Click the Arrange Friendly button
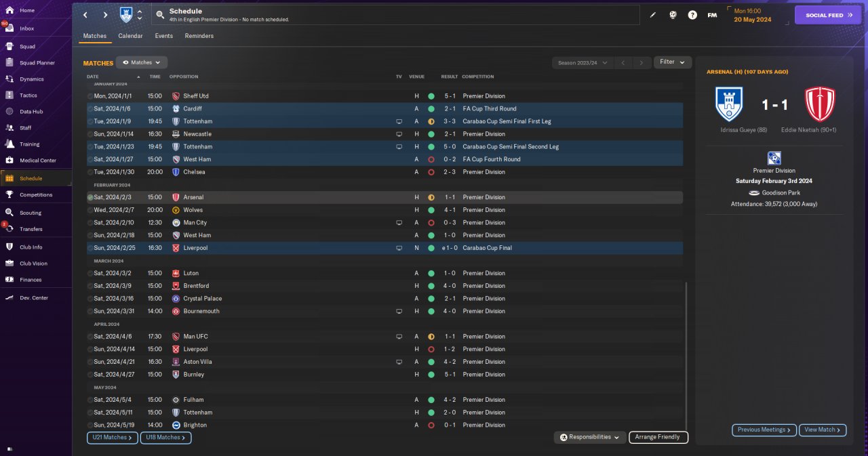Image resolution: width=868 pixels, height=456 pixels. click(x=658, y=437)
